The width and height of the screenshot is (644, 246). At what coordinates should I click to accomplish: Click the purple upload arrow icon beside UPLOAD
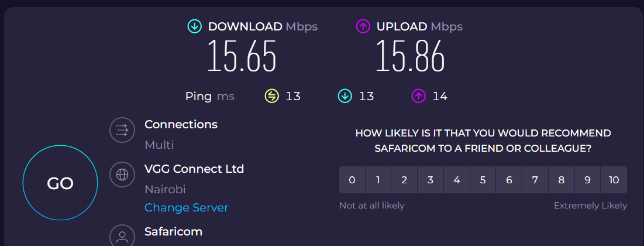tap(363, 26)
